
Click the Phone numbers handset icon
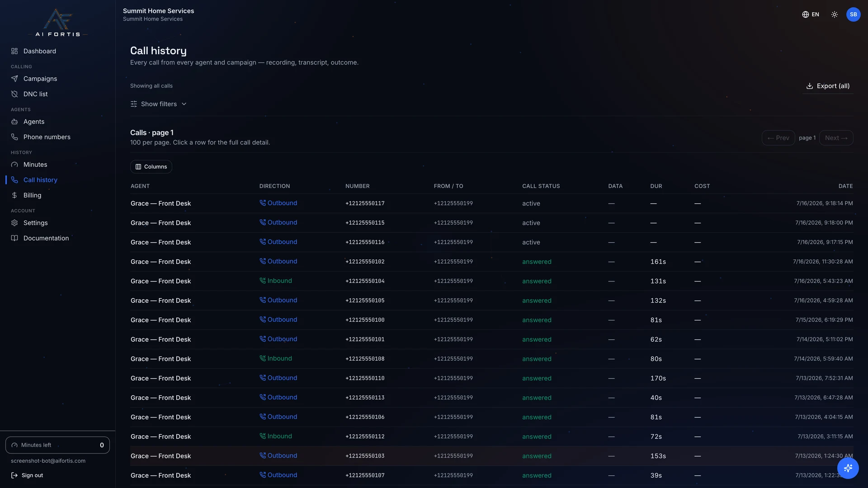pyautogui.click(x=14, y=137)
